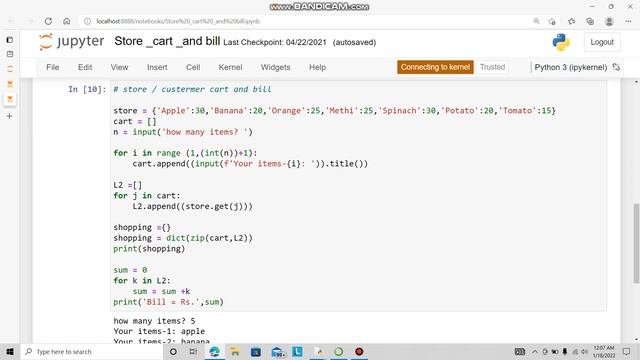Viewport: 640px width, 360px height.
Task: Rename notebook via Store _cart _and bill title
Action: (167, 41)
